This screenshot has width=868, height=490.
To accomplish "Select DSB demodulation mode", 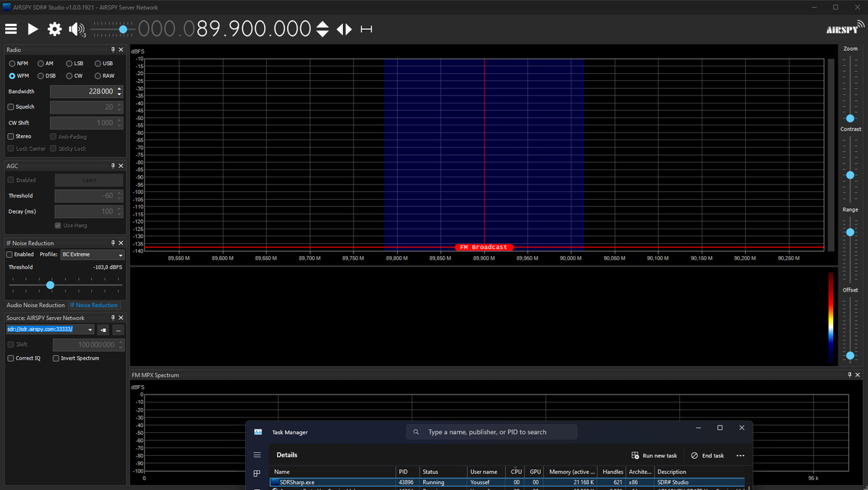I will coord(46,76).
